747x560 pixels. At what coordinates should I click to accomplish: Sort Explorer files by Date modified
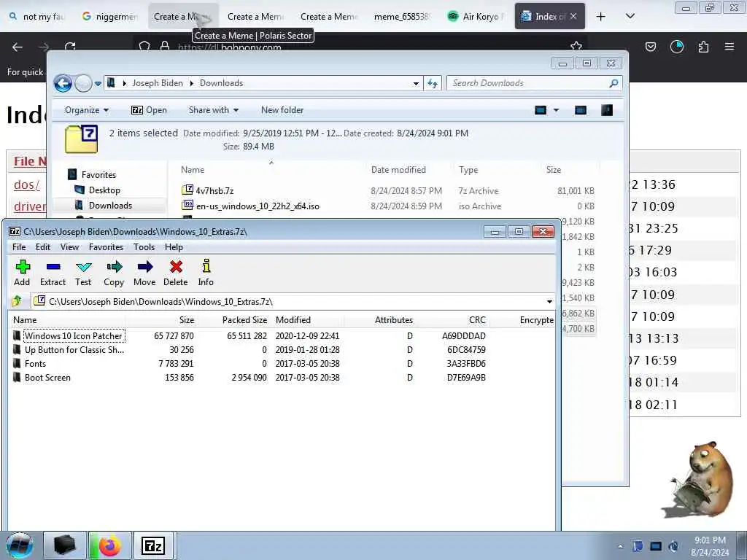pyautogui.click(x=398, y=169)
